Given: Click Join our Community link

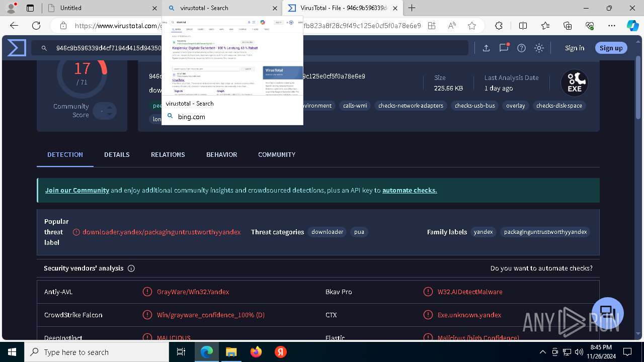Looking at the screenshot, I should (77, 190).
